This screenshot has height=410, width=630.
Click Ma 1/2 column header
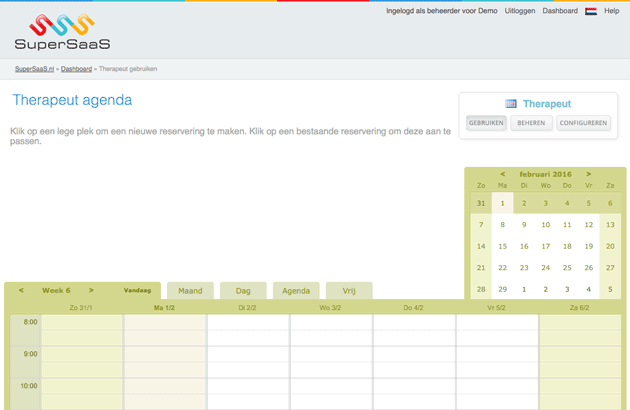(x=164, y=308)
